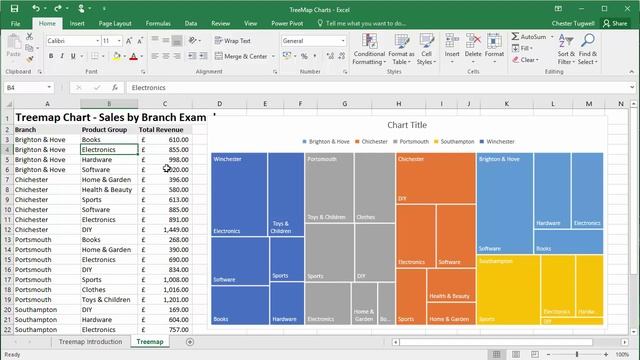Toggle Italic formatting
This screenshot has height=360, width=640.
tap(62, 56)
